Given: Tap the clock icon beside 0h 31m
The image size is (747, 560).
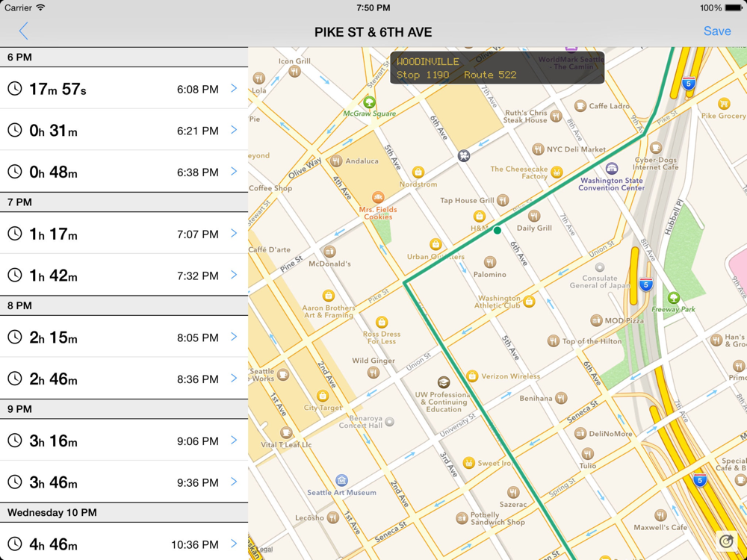Looking at the screenshot, I should (x=15, y=129).
